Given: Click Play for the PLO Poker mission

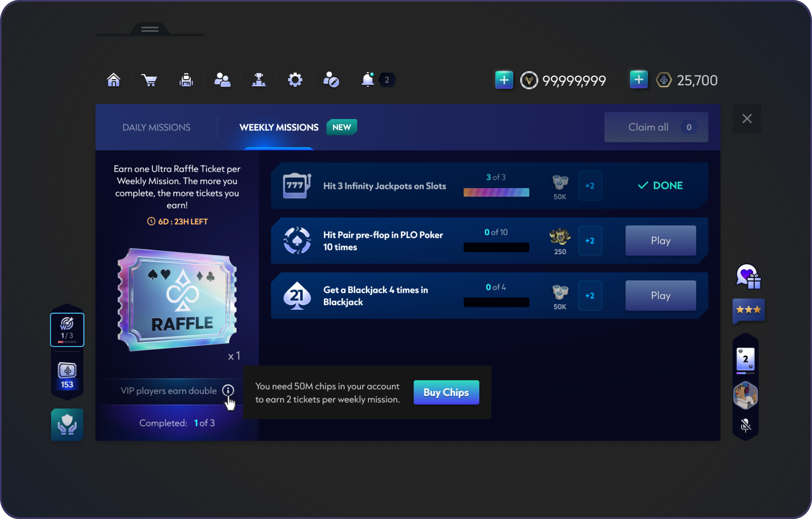Looking at the screenshot, I should (661, 240).
